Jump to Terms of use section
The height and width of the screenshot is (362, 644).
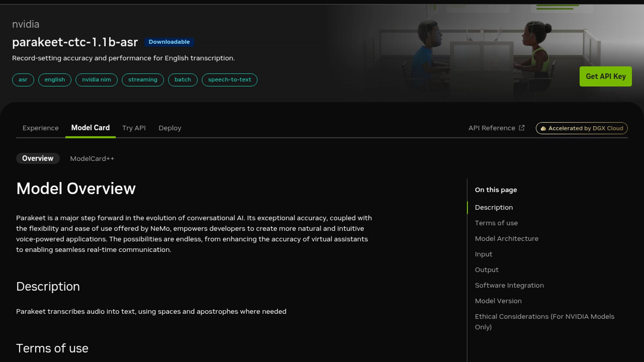[496, 223]
